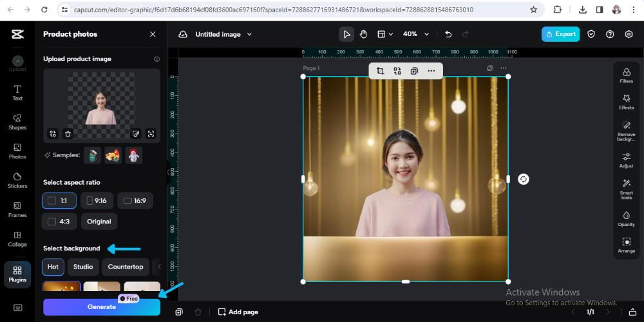Image resolution: width=644 pixels, height=322 pixels.
Task: Choose the snowman sample image
Action: coord(134,155)
